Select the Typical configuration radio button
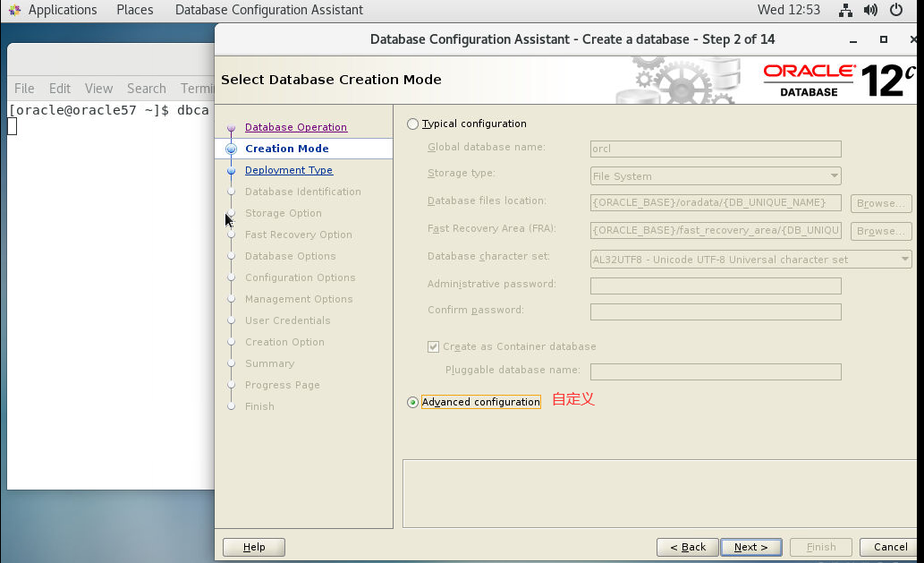This screenshot has width=924, height=563. 412,124
